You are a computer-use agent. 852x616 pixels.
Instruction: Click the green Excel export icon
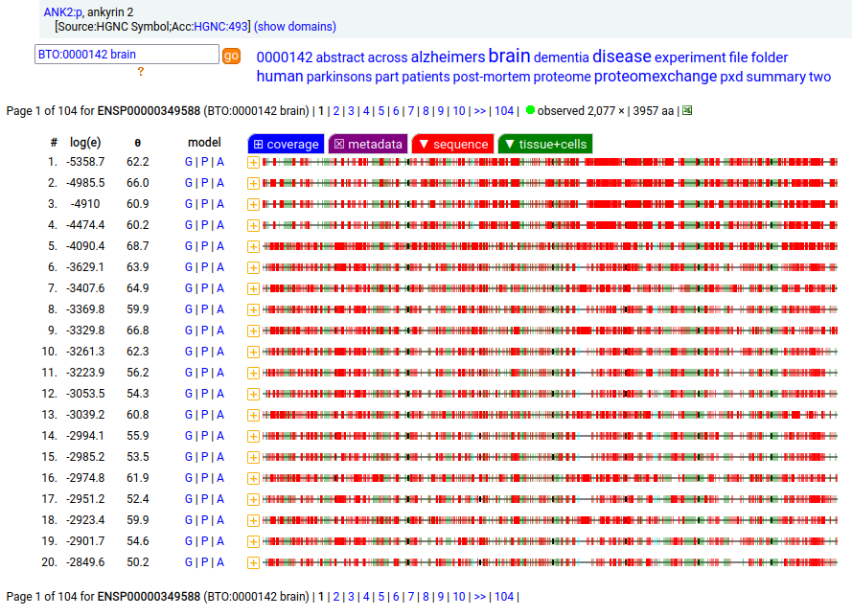687,111
